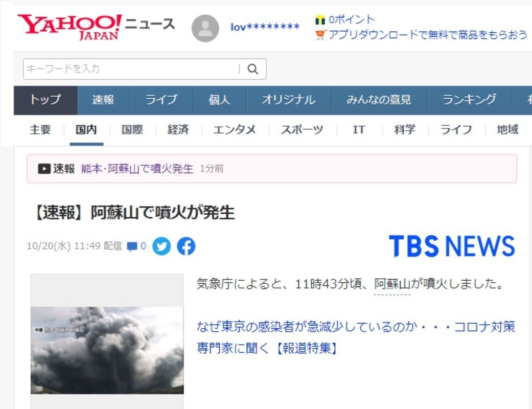Viewport: 532px width, 409px height.
Task: Share the article via Twitter icon
Action: click(161, 246)
